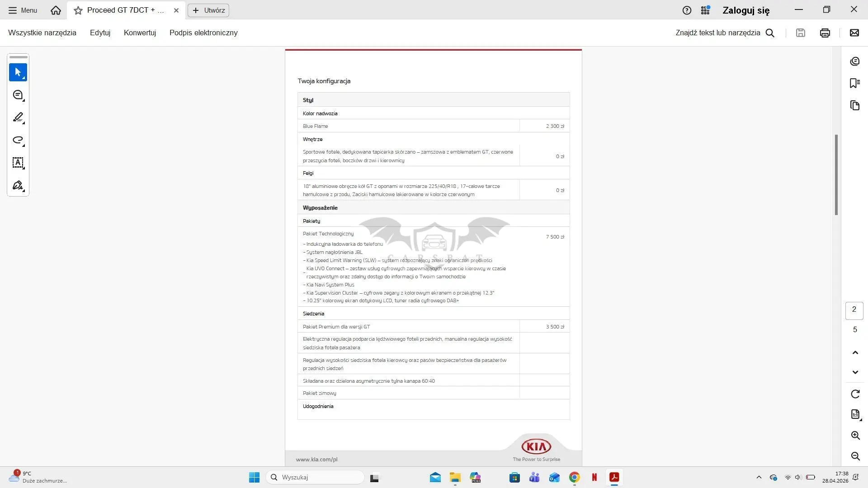Open the Wi-Fi network tray icon
This screenshot has width=868, height=488.
click(x=788, y=477)
